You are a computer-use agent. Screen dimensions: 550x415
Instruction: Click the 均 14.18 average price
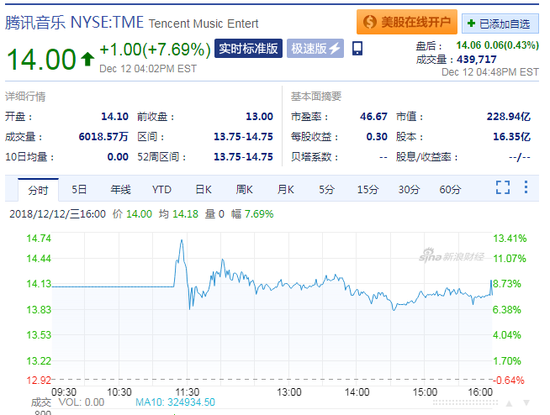point(178,214)
